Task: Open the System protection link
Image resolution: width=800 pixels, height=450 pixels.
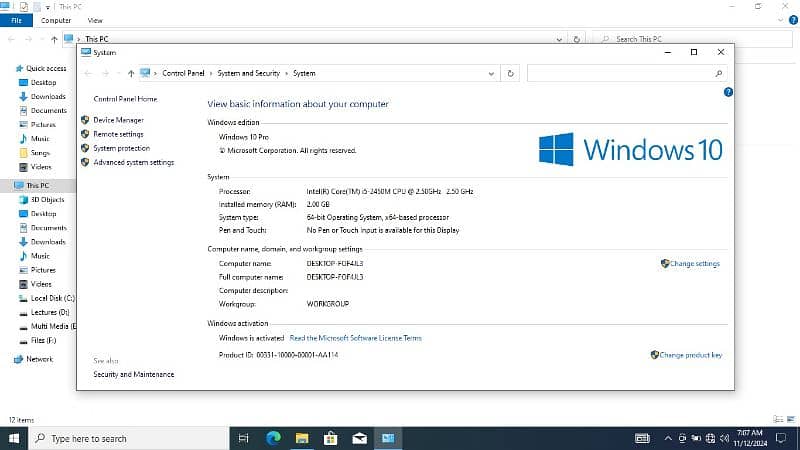Action: (121, 148)
